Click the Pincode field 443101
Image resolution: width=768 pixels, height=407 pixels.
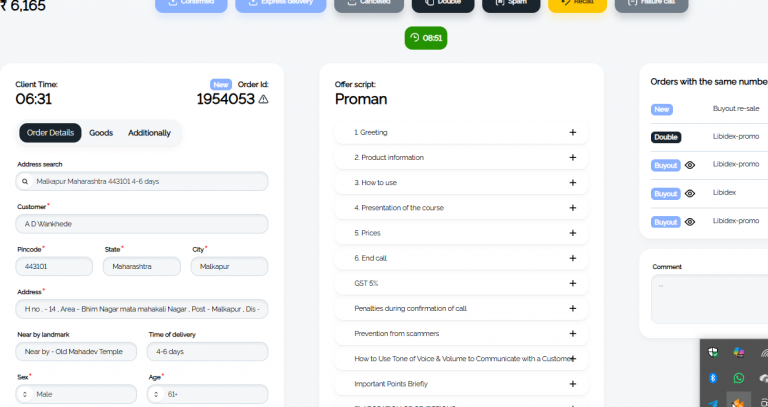tap(54, 266)
